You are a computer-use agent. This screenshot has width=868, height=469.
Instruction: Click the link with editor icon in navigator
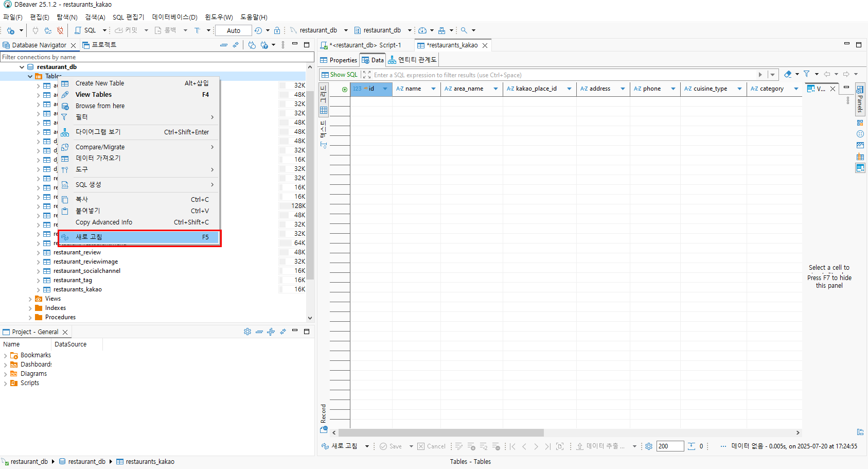236,45
